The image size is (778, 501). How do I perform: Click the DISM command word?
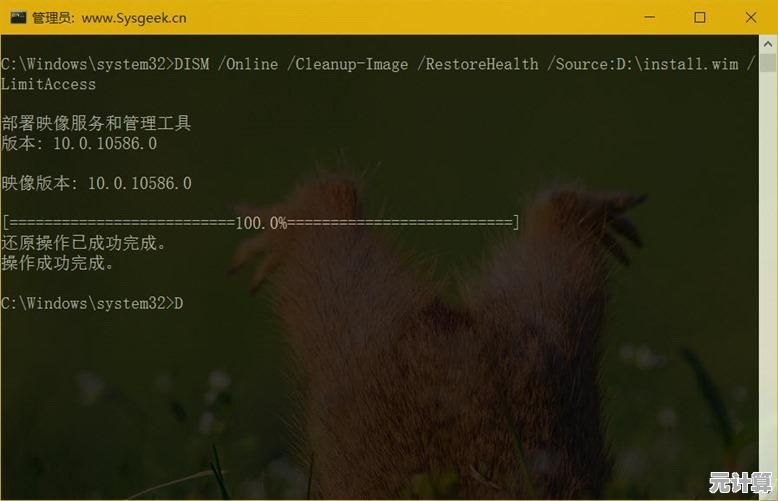(192, 64)
